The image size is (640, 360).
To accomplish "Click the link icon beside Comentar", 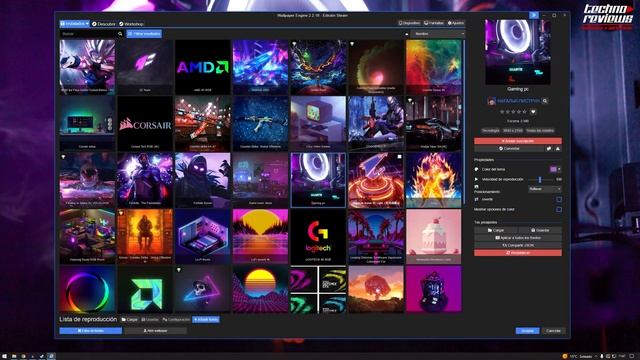I will coord(549,149).
